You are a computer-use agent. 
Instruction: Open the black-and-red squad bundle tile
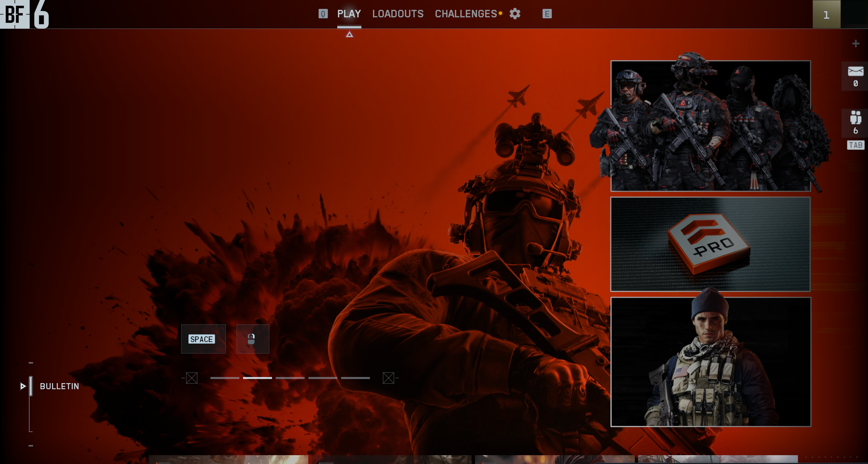(x=711, y=126)
